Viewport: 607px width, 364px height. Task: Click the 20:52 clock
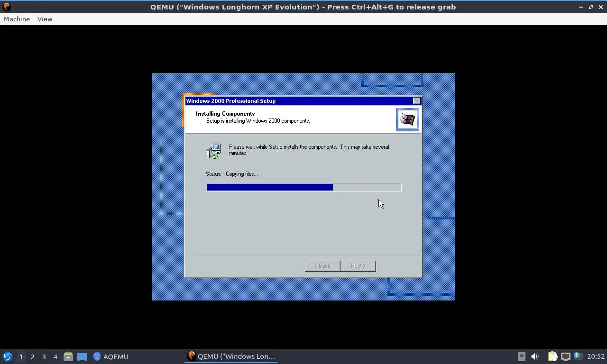(x=596, y=356)
